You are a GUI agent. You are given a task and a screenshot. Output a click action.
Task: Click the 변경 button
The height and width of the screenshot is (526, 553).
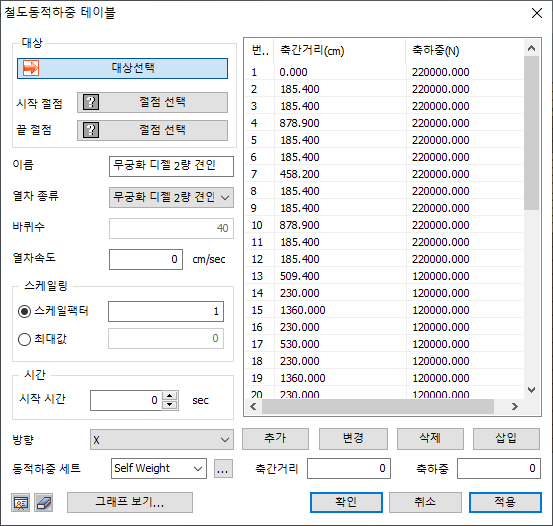353,439
